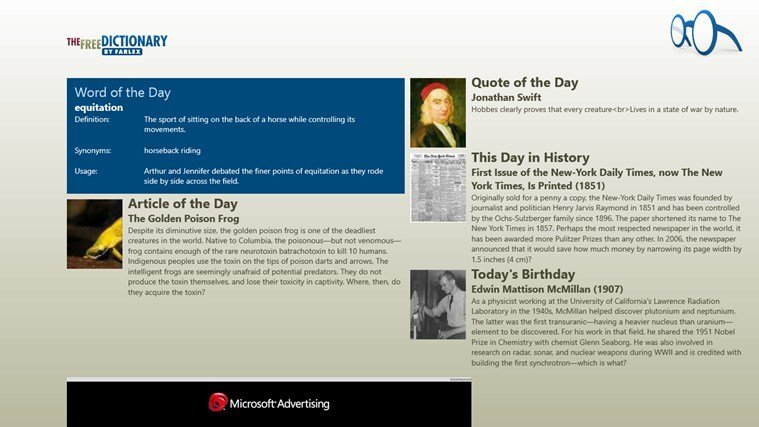Click the Jonathan Swift author name
This screenshot has width=759, height=427.
pos(506,97)
